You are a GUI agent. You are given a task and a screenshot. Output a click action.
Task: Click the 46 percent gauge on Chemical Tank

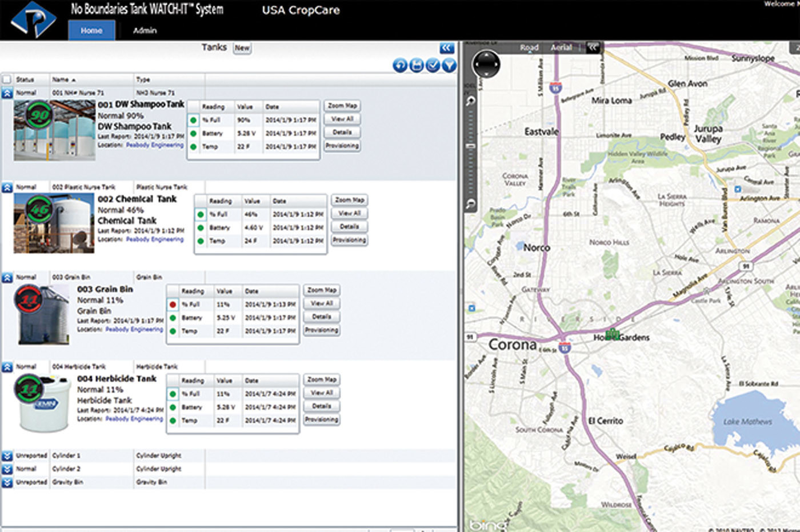[39, 209]
